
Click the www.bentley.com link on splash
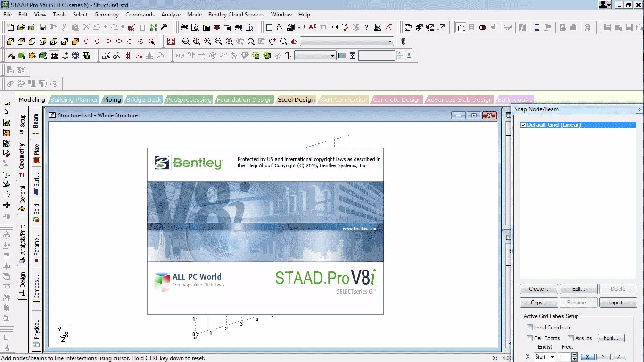(x=359, y=229)
